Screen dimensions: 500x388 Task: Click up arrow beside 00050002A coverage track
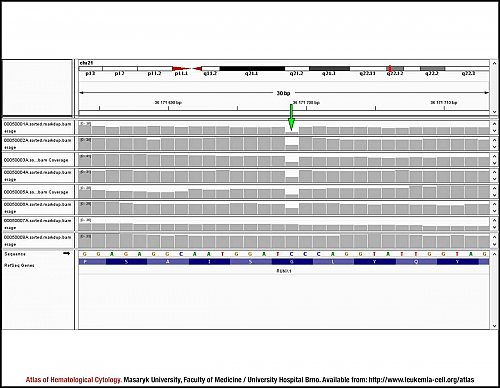point(494,140)
